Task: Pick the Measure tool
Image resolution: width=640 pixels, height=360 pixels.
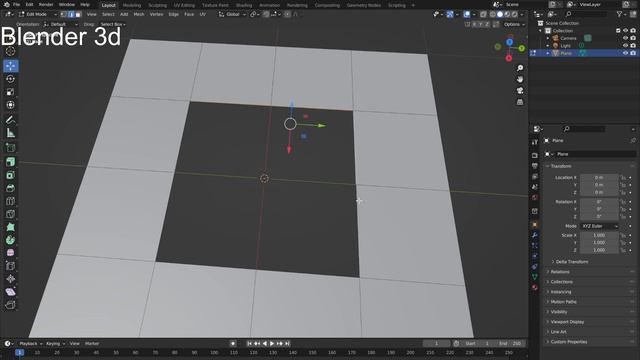Action: tap(11, 133)
